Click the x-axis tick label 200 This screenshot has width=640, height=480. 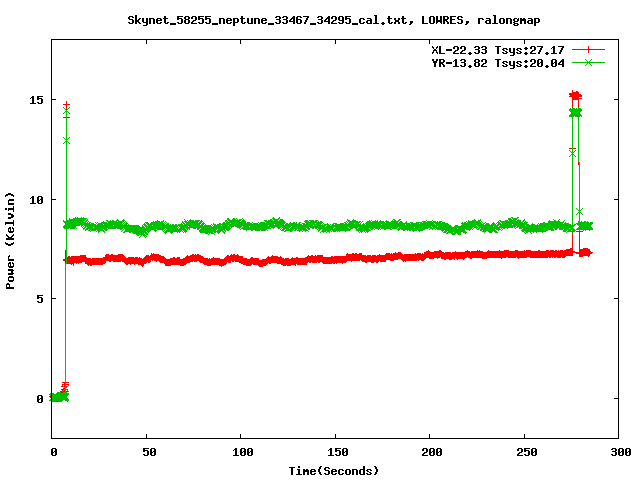pos(431,452)
